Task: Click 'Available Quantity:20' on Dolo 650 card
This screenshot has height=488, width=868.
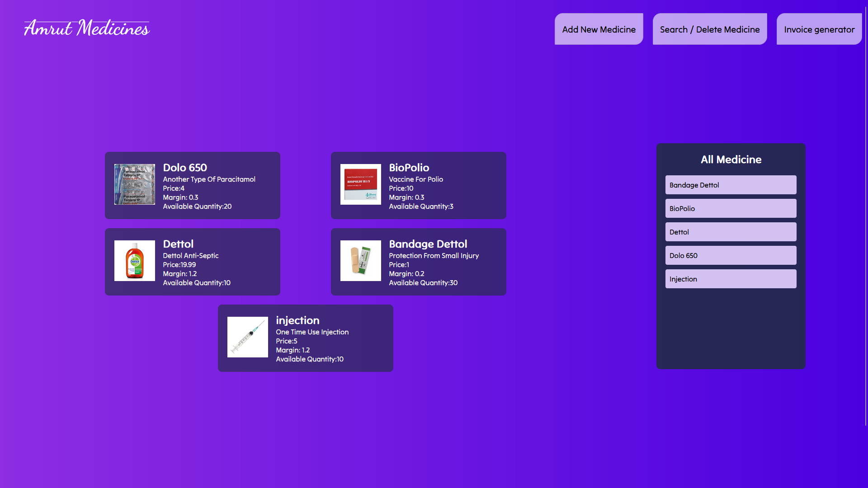Action: 197,206
